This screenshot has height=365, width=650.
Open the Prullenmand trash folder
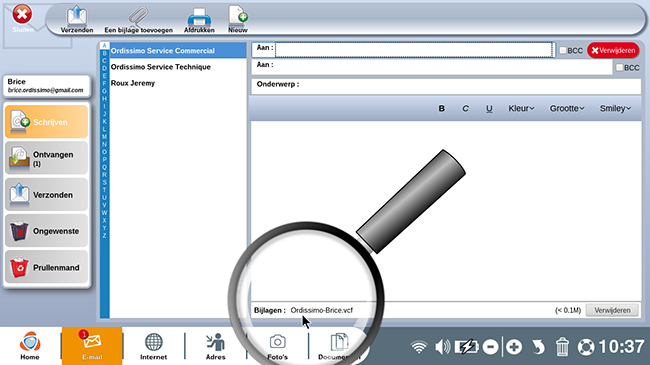tap(46, 268)
